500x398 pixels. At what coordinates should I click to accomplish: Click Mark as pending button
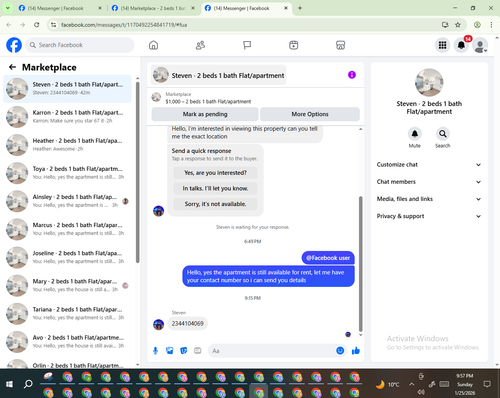click(205, 114)
